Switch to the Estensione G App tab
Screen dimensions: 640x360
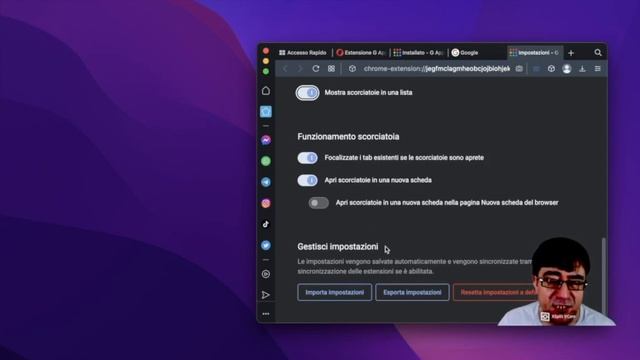point(361,53)
